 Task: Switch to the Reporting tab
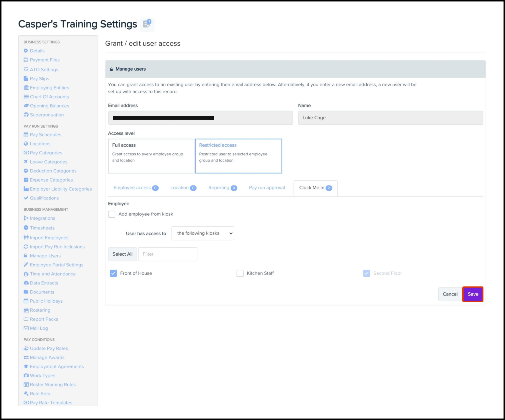click(222, 188)
